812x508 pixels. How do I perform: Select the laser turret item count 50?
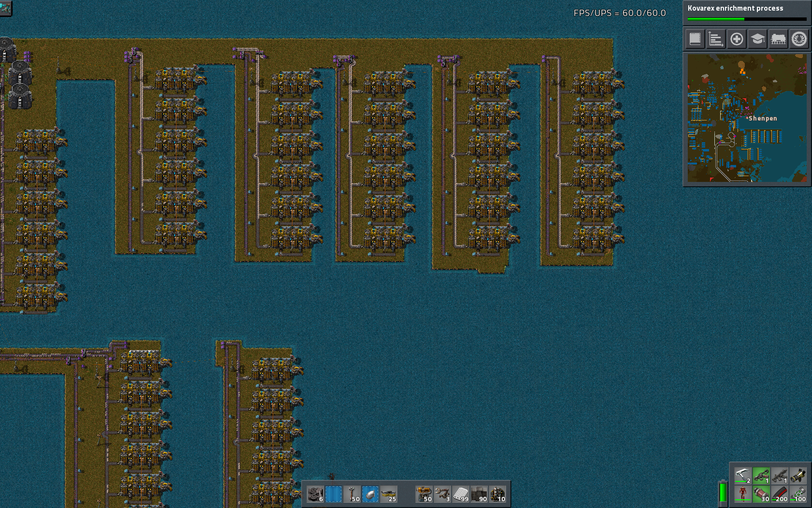point(424,494)
